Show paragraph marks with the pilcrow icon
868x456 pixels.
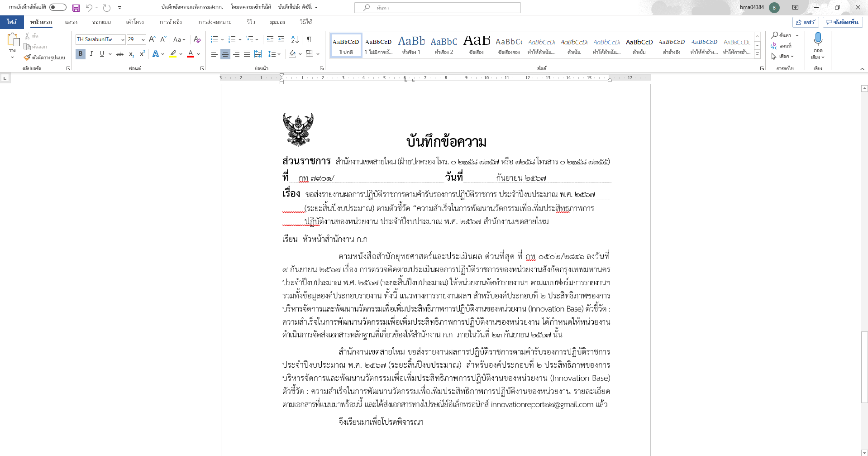coord(309,39)
